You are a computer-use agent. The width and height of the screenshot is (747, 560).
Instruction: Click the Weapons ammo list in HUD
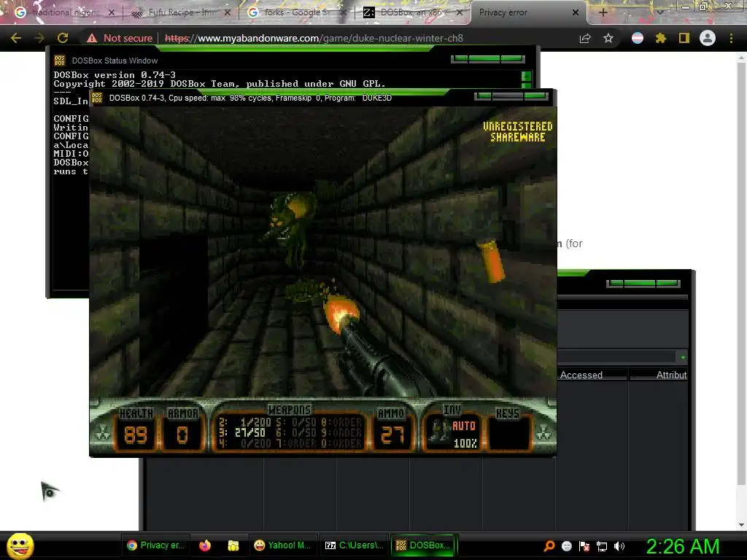(x=290, y=432)
